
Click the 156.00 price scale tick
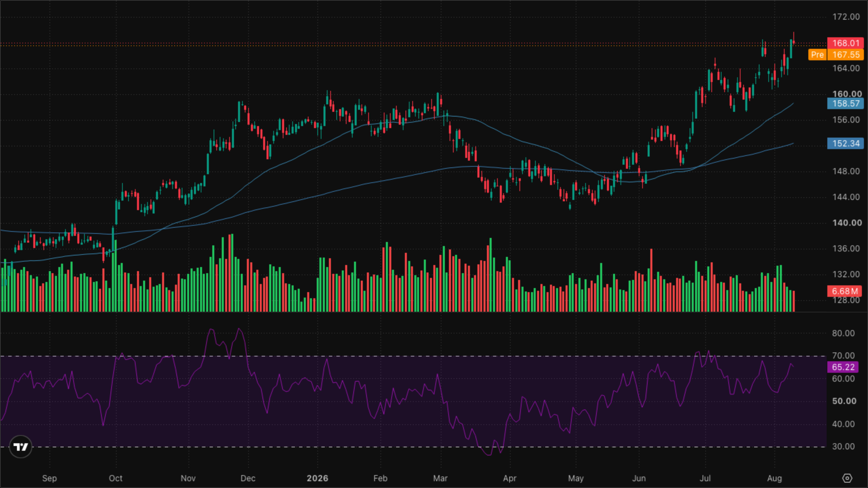click(846, 120)
